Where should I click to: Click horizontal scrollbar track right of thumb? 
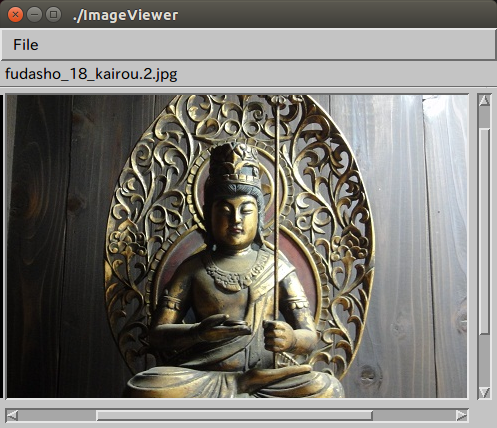pos(414,416)
